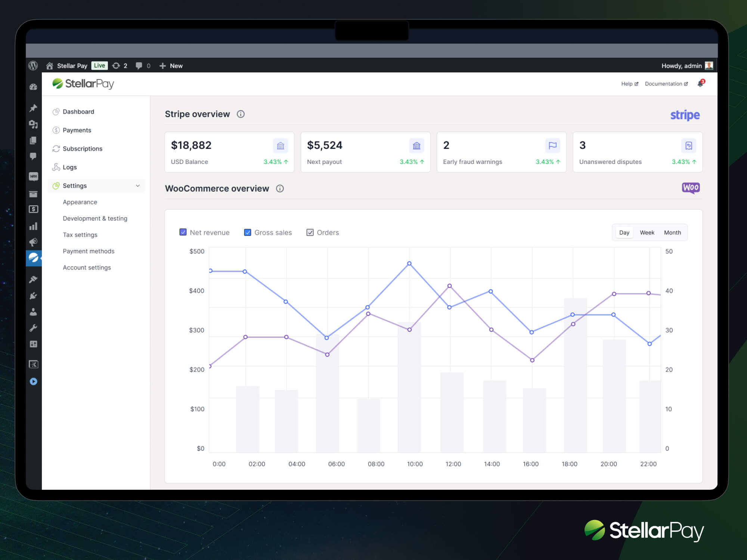Click the 10:00 net revenue peak point
747x560 pixels.
(x=409, y=264)
